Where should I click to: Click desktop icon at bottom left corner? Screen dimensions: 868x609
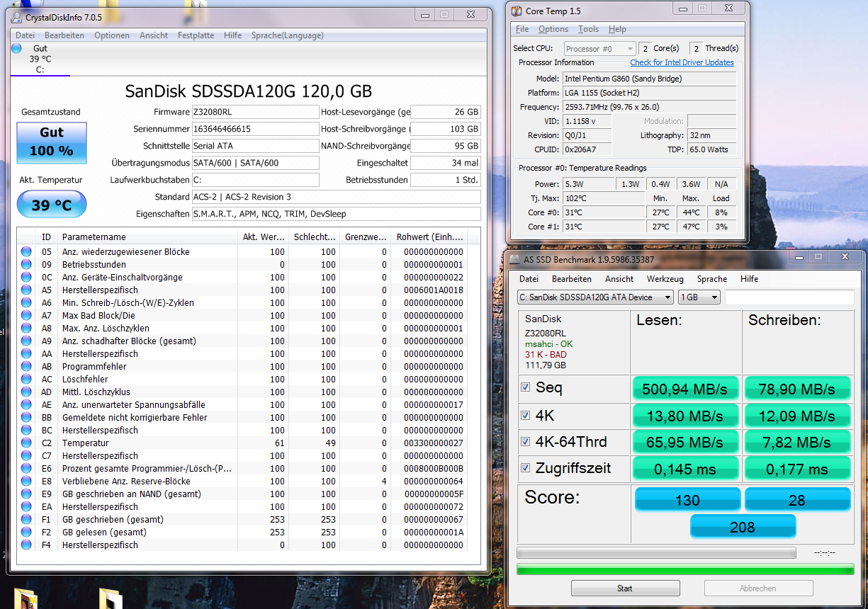(26, 599)
